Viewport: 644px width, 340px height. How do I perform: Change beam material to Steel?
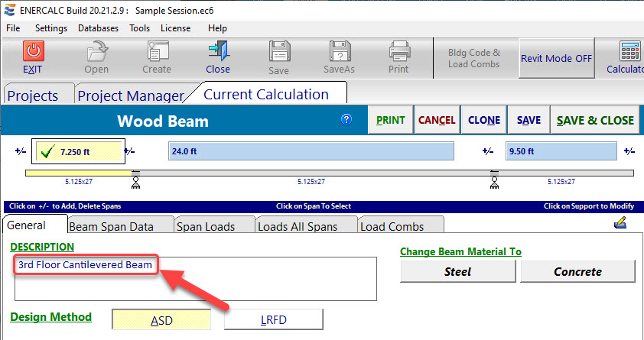(x=457, y=271)
